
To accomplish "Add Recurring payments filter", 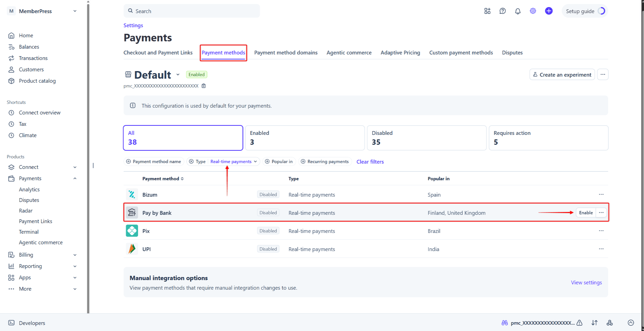I will click(325, 162).
